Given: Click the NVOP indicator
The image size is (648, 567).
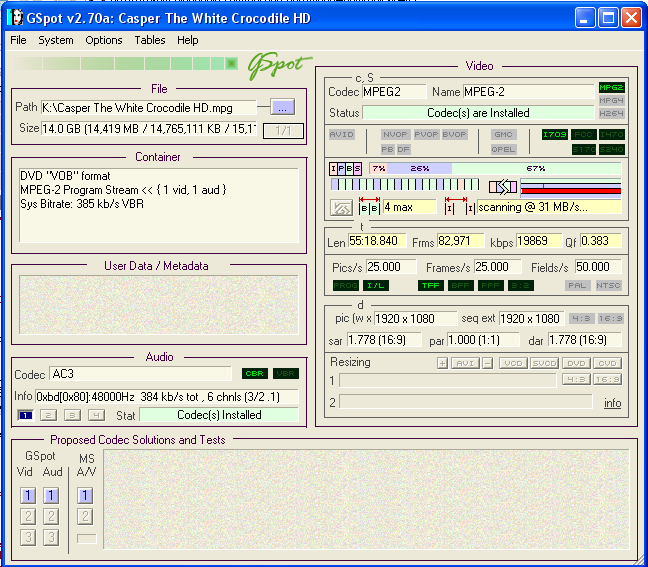Looking at the screenshot, I should click(x=395, y=134).
